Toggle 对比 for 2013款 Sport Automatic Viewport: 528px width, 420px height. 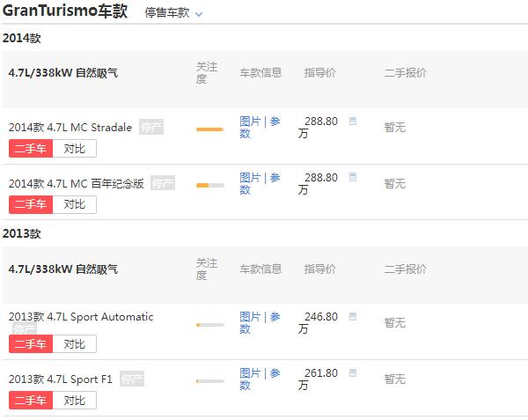point(75,344)
